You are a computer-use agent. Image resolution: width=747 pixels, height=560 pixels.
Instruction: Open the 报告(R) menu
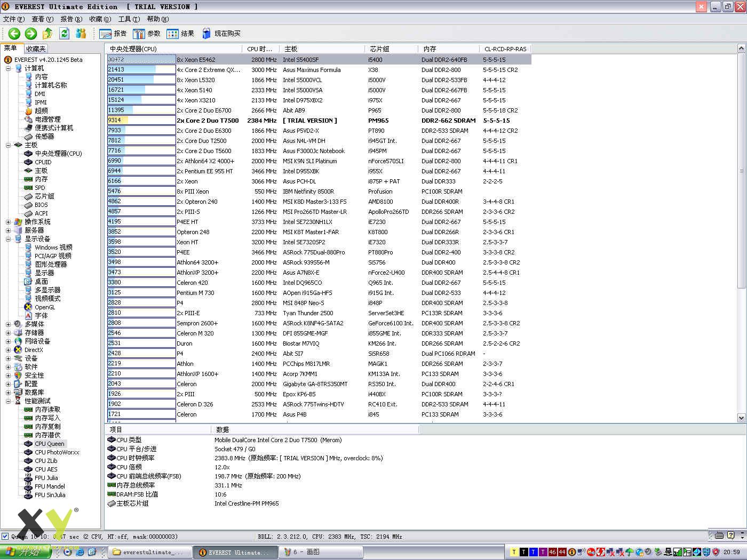[x=71, y=19]
